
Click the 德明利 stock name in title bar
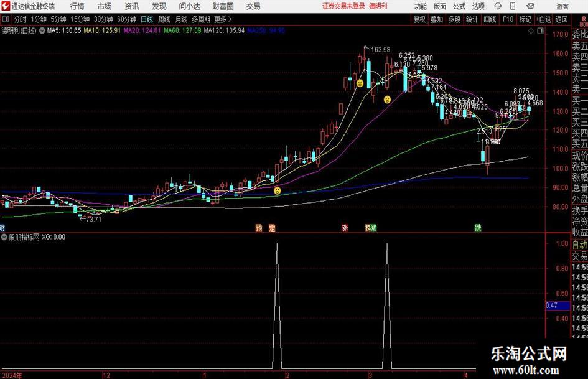point(378,6)
